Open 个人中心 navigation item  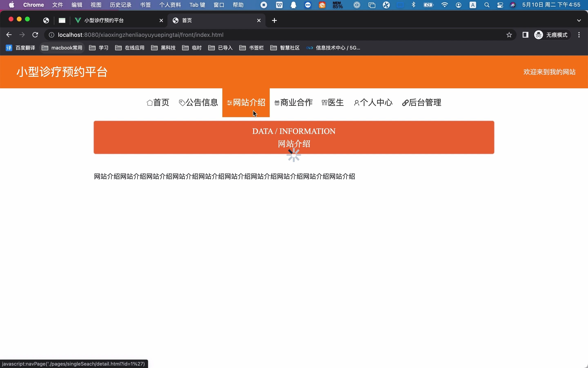(x=373, y=102)
